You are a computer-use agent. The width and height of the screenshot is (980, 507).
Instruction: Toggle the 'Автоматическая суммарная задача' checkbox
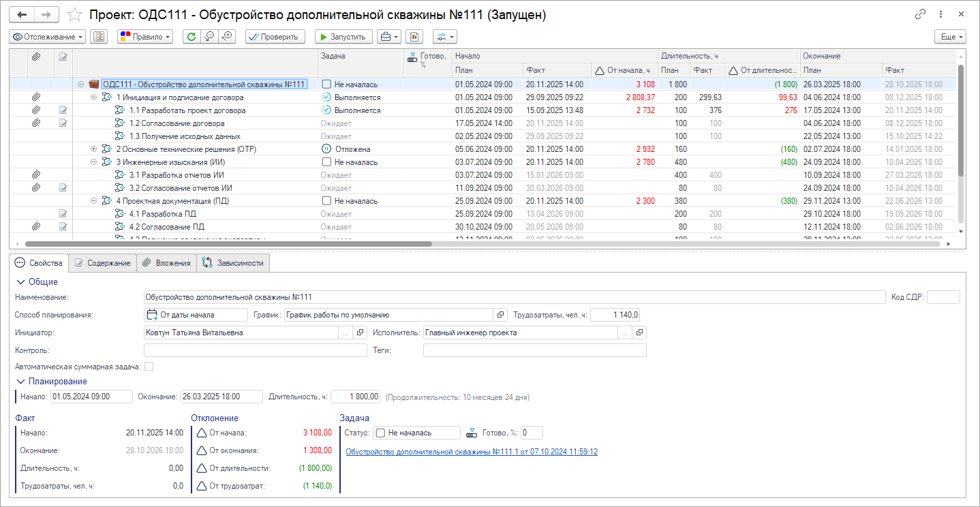coord(149,367)
